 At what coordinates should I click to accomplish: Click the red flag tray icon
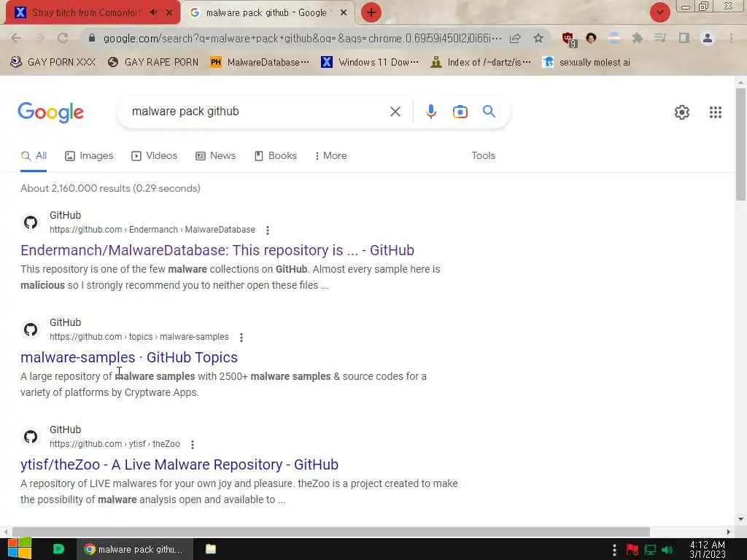click(632, 550)
